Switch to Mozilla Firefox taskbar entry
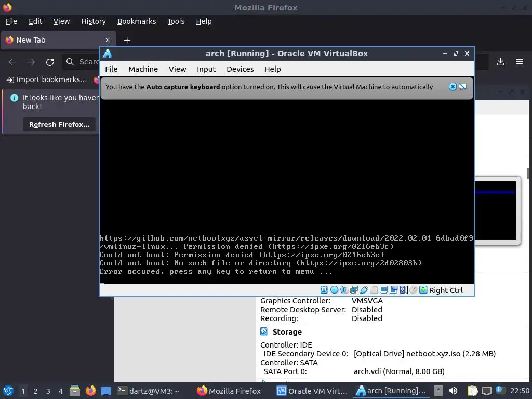 pyautogui.click(x=229, y=391)
